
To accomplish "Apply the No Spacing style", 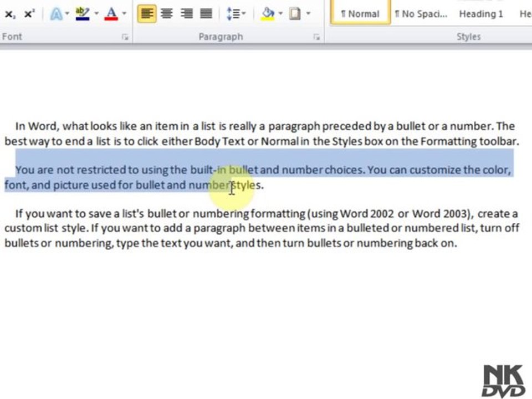I will (421, 14).
